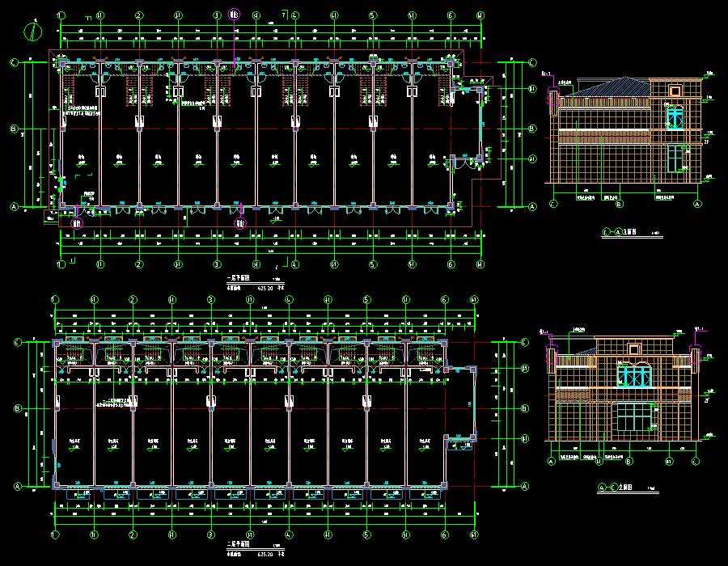Select the A-C 立面图 title under the lower elevation

(616, 488)
